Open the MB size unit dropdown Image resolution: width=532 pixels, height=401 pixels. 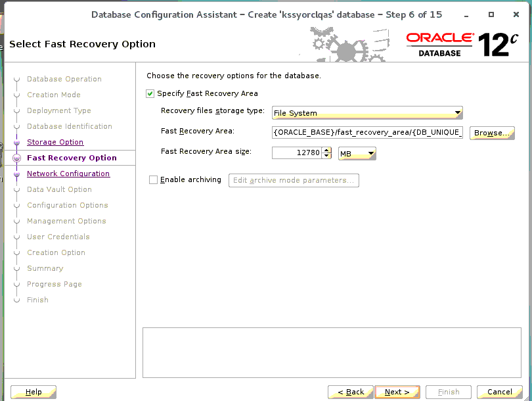pos(357,154)
